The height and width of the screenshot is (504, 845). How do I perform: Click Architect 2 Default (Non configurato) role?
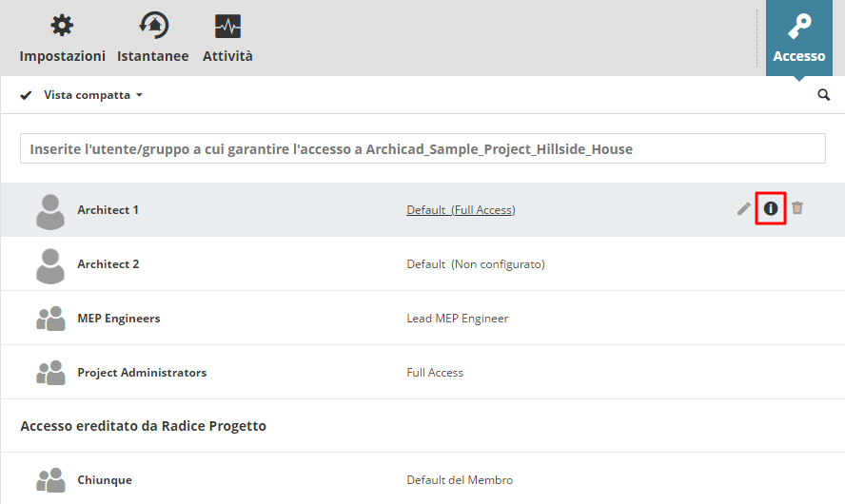[476, 264]
